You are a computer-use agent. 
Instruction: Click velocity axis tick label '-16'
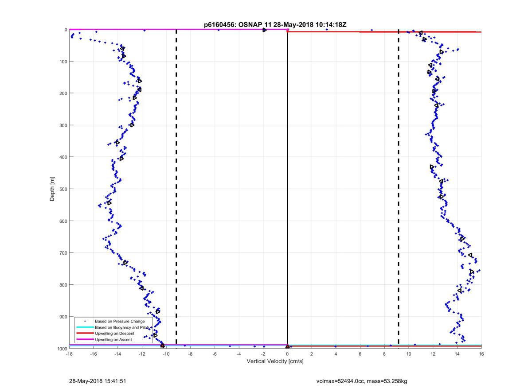(94, 354)
